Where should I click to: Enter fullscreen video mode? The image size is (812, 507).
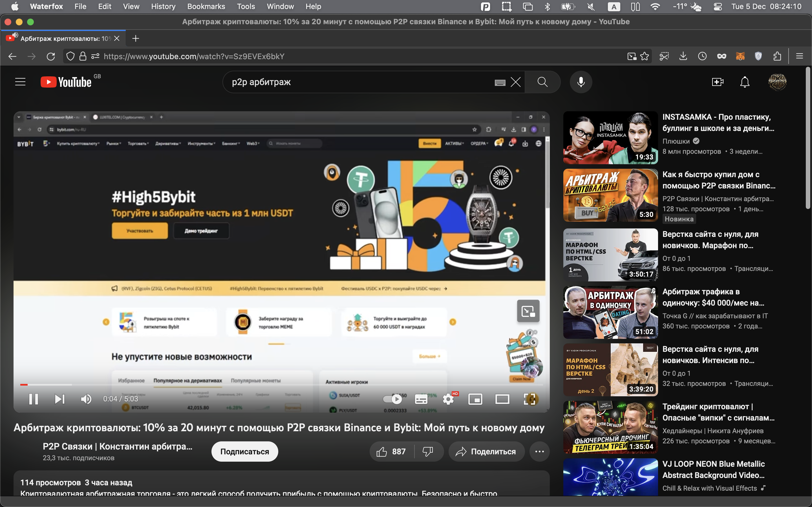(530, 399)
